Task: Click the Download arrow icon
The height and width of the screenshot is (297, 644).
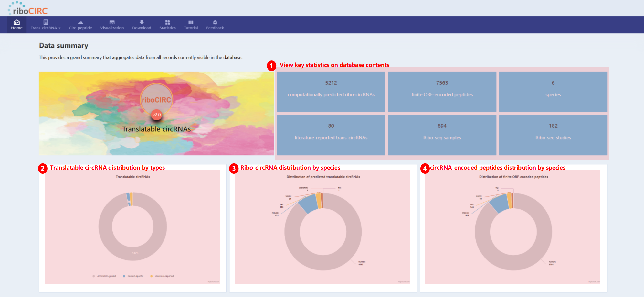Action: (142, 22)
